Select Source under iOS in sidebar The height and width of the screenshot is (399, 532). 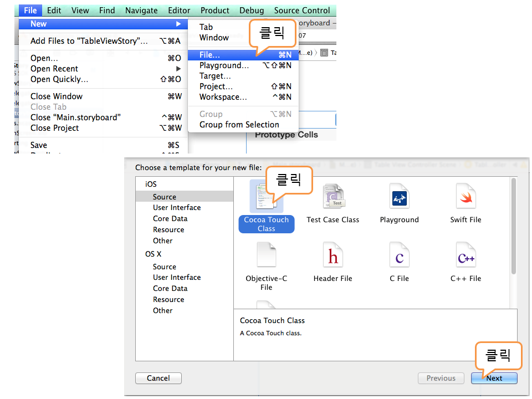coord(165,197)
